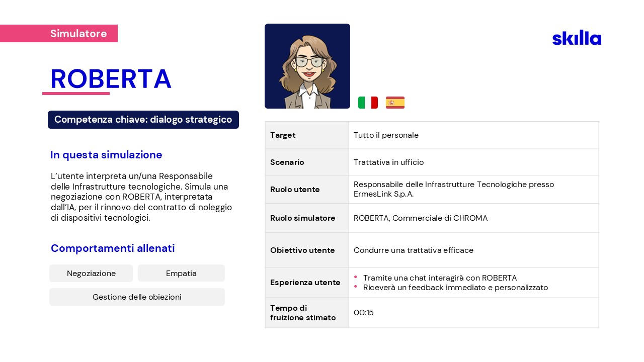
Task: Select the Empatia tag
Action: [181, 274]
